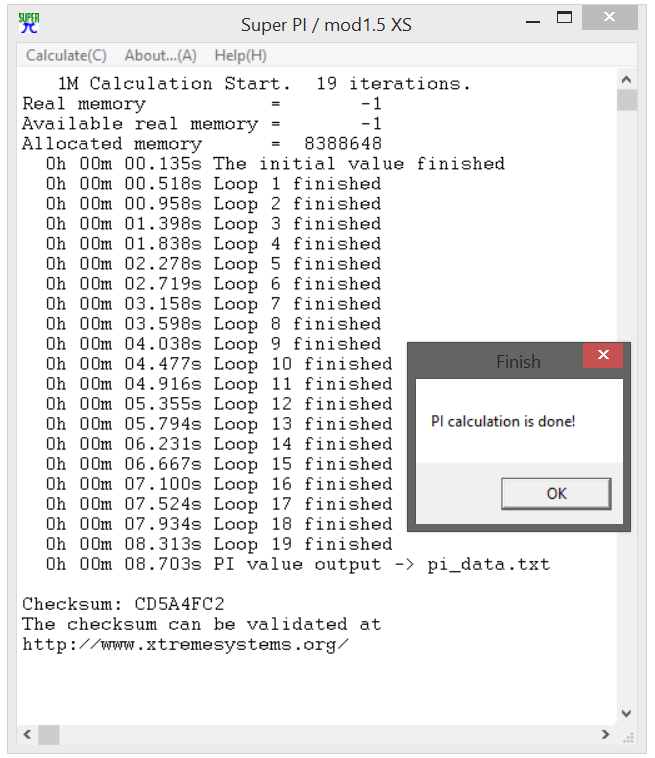Click the Checksum CD5A4FC2 line
This screenshot has width=655, height=758.
click(x=123, y=604)
